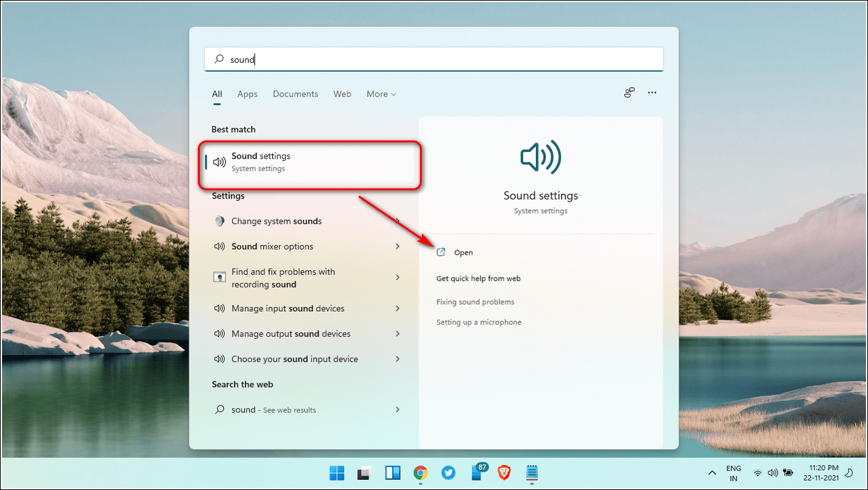Launch Twitter from the taskbar
This screenshot has height=490, width=868.
click(x=449, y=472)
